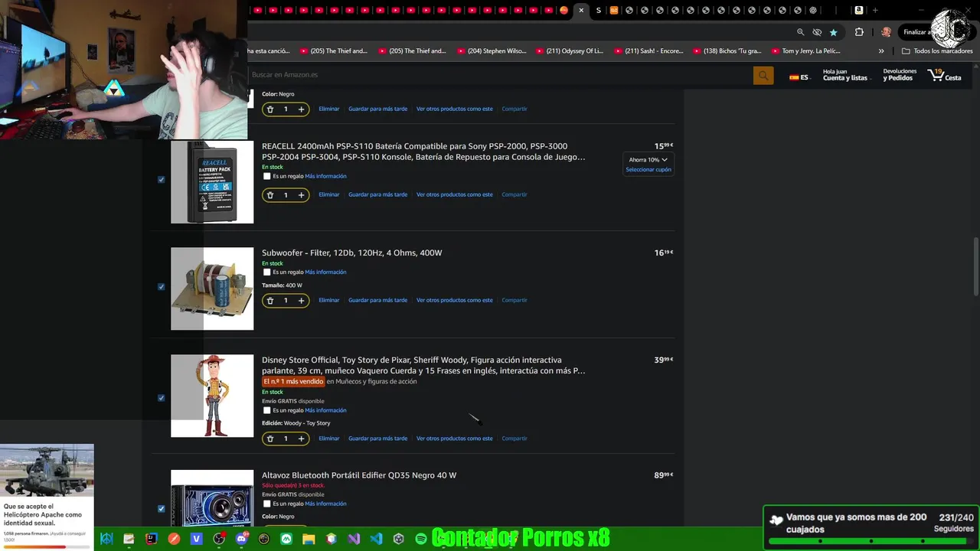Add one more Subwoofer Filter with plus
The width and height of the screenshot is (980, 551).
click(301, 301)
